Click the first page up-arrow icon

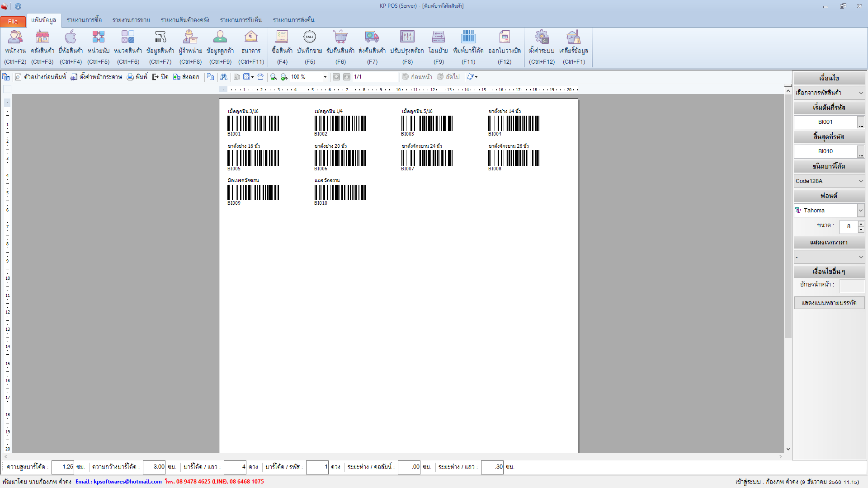tap(336, 77)
